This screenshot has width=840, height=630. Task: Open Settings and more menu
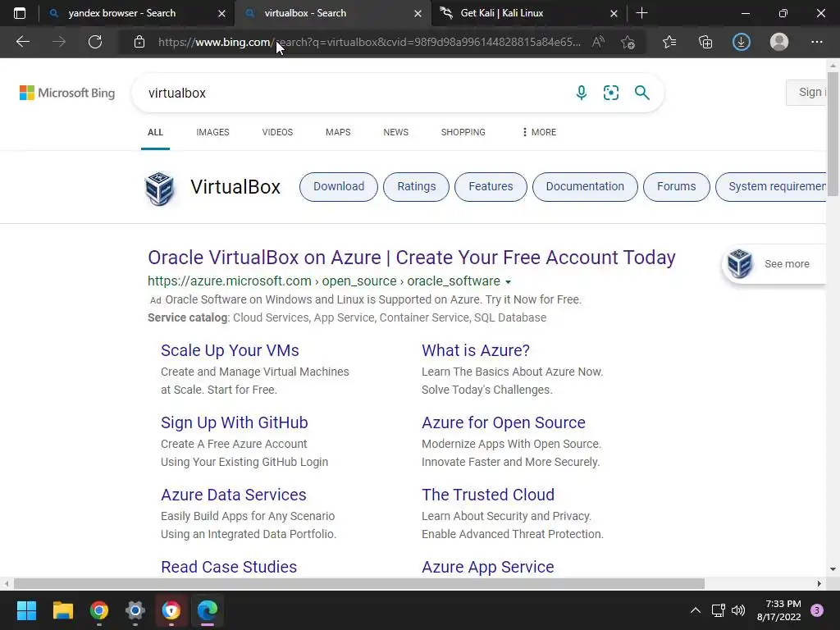pos(816,42)
